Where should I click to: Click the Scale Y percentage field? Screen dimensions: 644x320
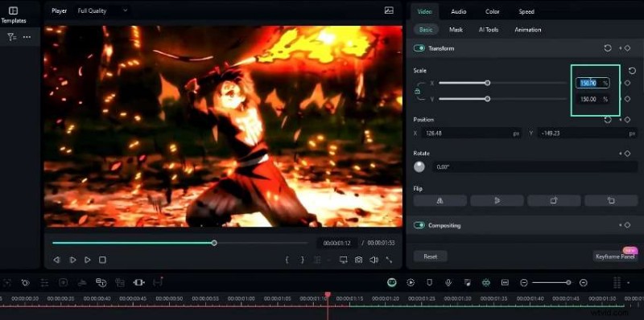[592, 99]
